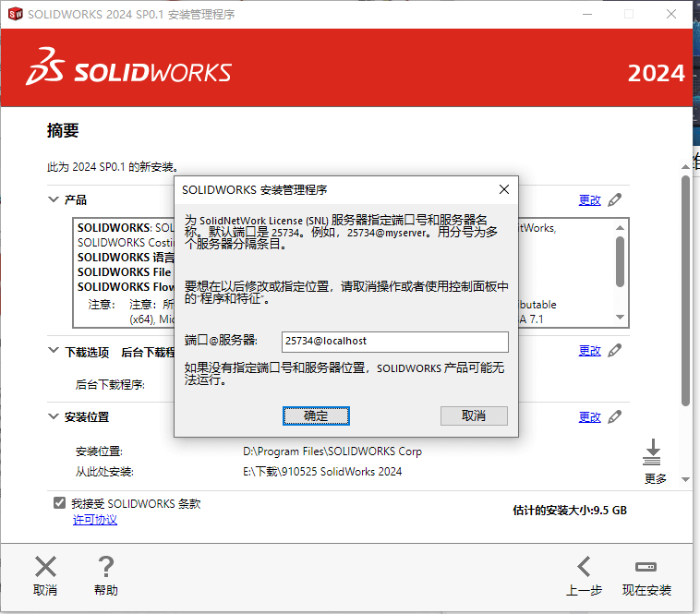The height and width of the screenshot is (614, 700).
Task: Collapse the 安装位置 section chevron
Action: point(54,416)
